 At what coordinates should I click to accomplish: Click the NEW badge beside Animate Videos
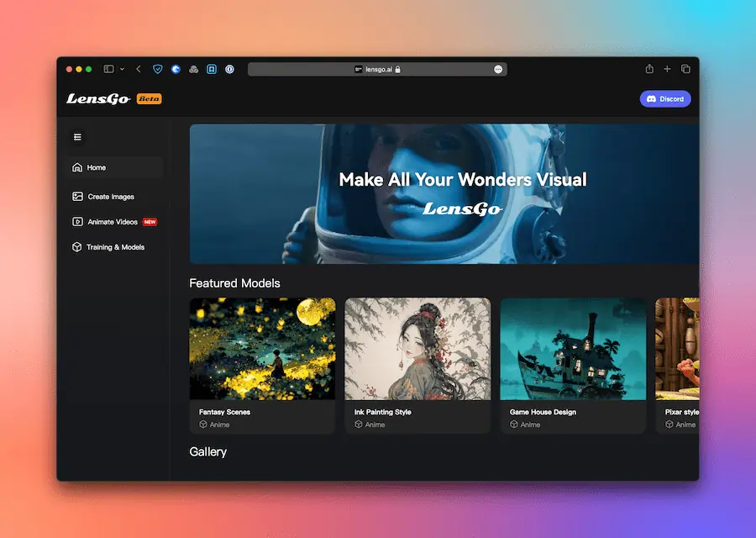tap(150, 222)
